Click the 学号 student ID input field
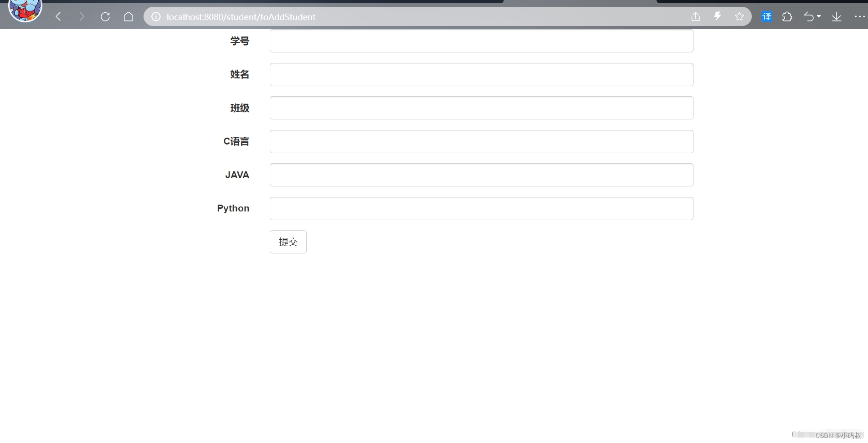868x443 pixels. pos(481,41)
